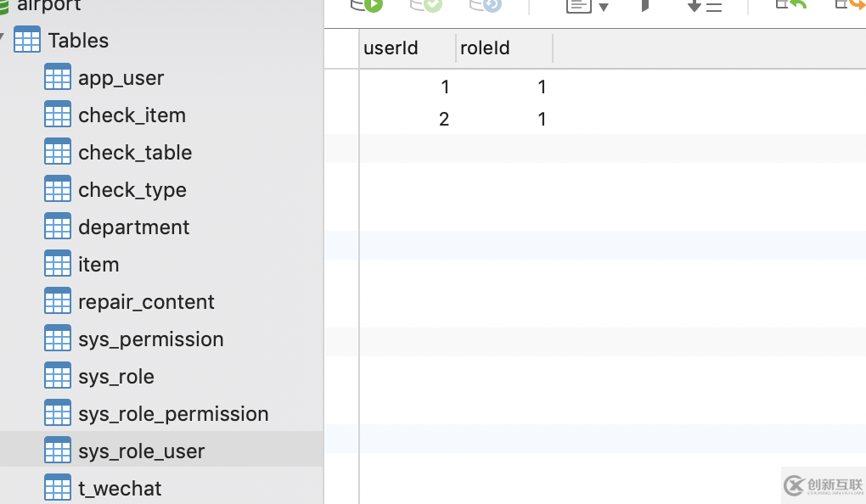Click the userId column header

click(x=391, y=48)
